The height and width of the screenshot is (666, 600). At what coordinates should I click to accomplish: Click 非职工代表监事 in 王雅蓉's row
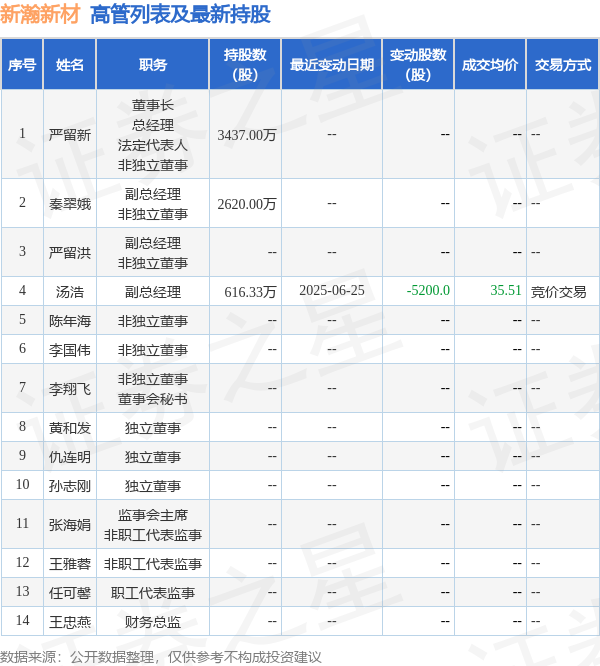(x=153, y=564)
